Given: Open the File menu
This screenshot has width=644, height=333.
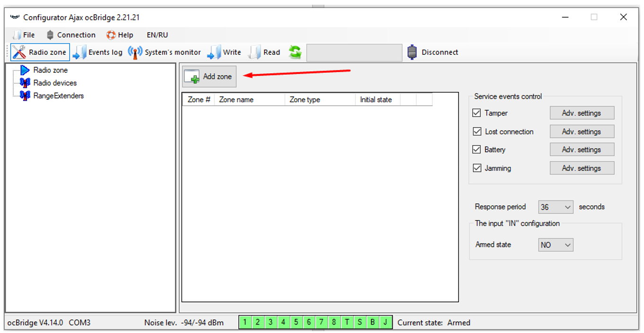Looking at the screenshot, I should click(24, 35).
